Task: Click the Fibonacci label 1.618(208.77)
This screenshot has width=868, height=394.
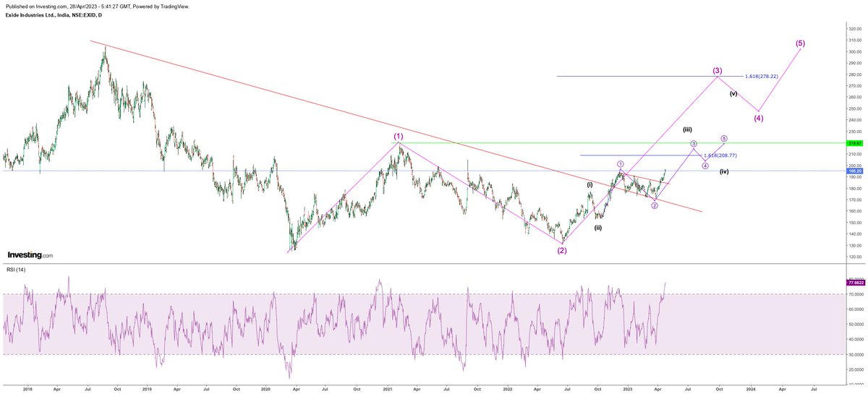Action: (720, 155)
